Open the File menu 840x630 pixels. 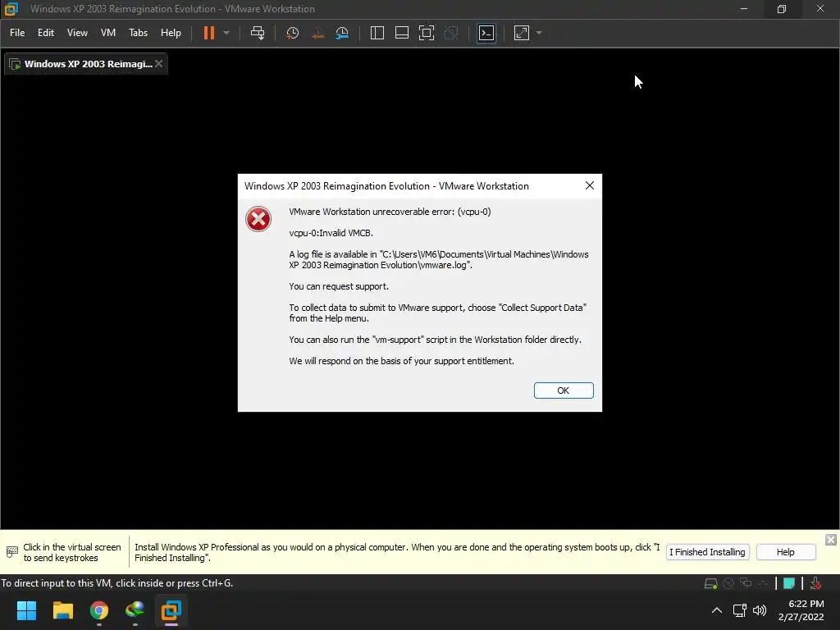17,33
